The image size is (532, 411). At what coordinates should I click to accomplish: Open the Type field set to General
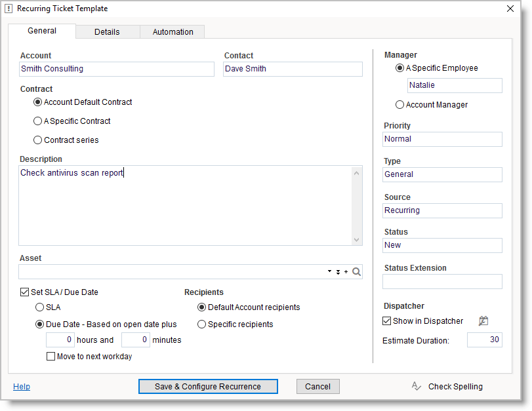pyautogui.click(x=442, y=174)
